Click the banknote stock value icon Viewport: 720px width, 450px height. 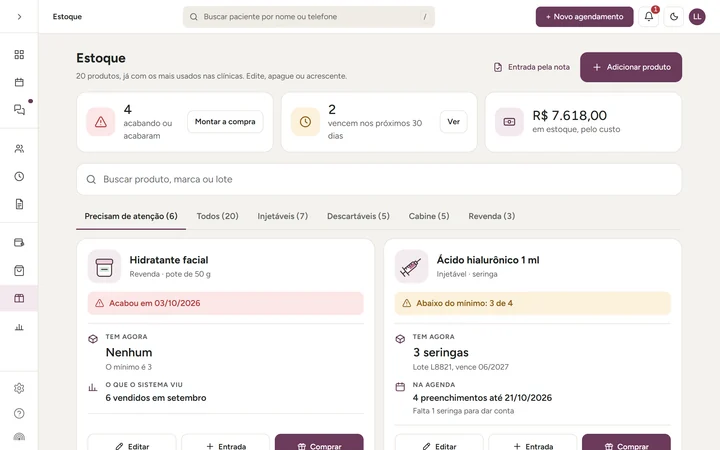[509, 122]
